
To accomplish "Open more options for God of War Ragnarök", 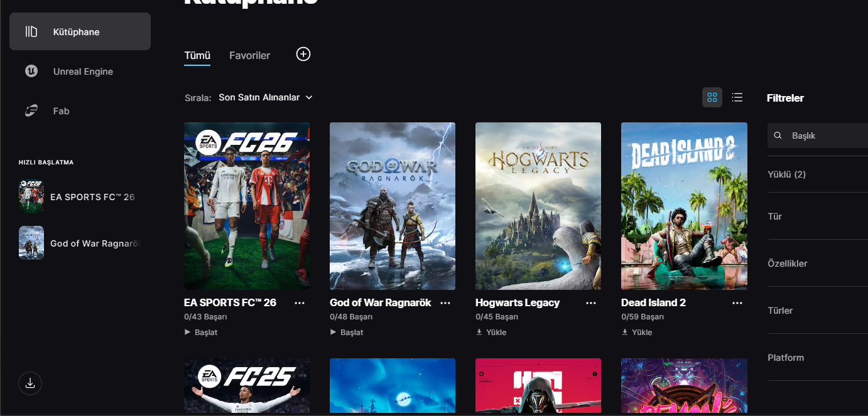I will [x=445, y=303].
